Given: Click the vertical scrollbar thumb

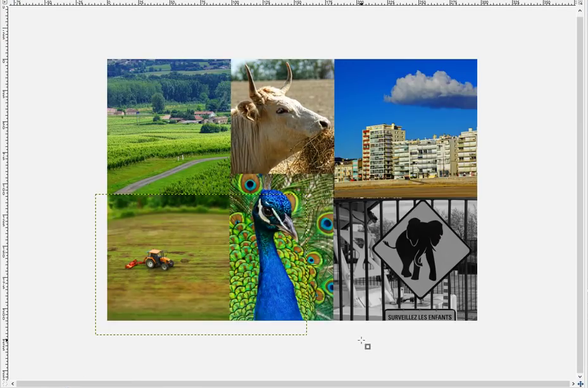Looking at the screenshot, I should (x=580, y=190).
